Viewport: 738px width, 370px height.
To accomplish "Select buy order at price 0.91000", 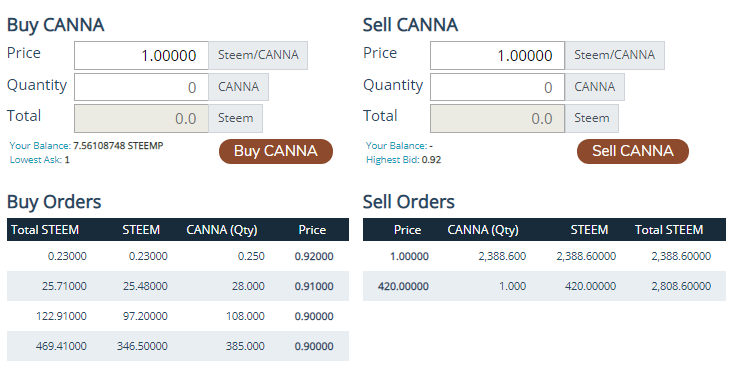I will point(178,286).
